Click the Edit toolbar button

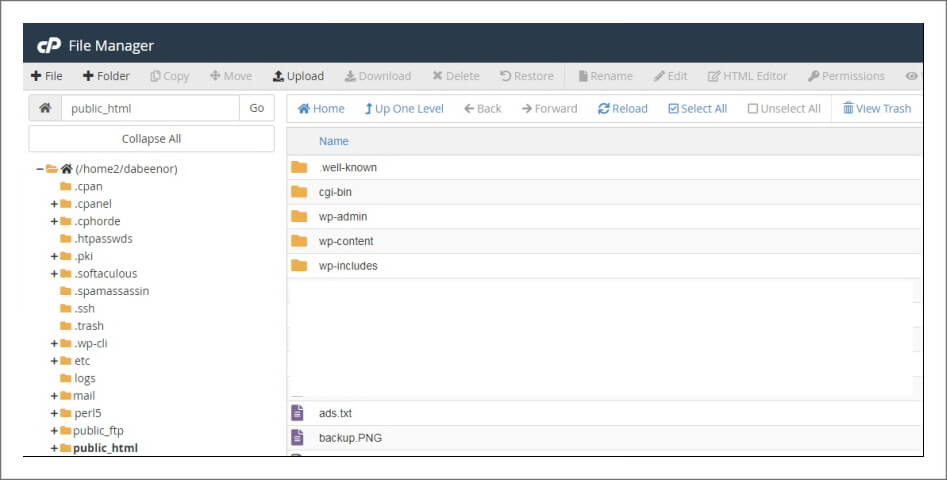point(670,76)
